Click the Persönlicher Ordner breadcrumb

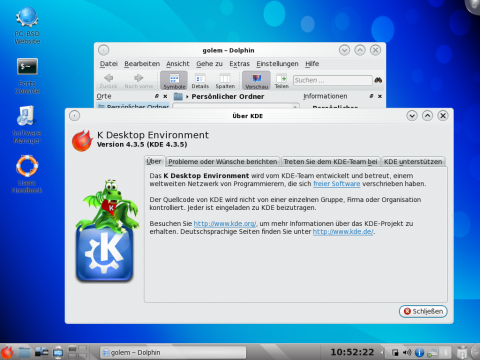[x=228, y=97]
